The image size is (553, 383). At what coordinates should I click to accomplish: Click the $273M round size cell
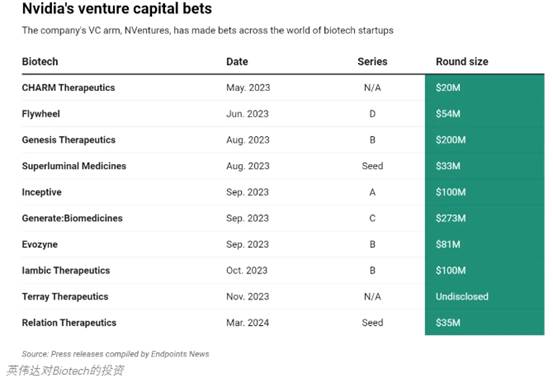485,218
